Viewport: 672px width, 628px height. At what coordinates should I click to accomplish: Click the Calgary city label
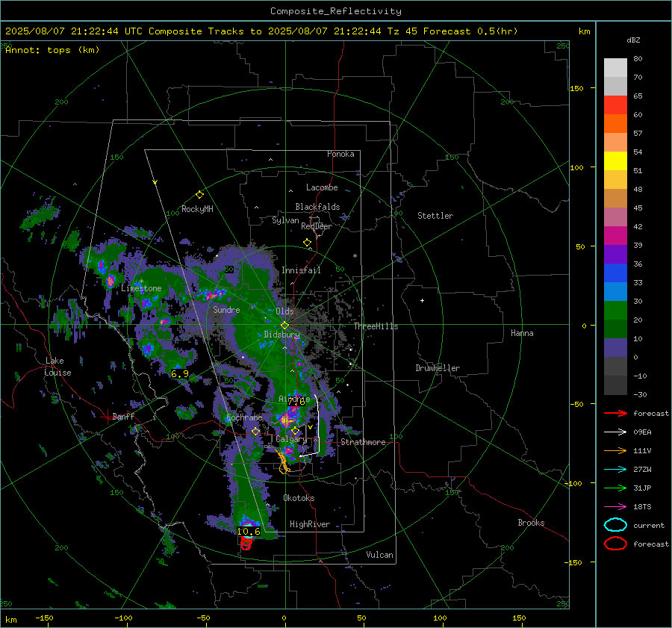291,439
